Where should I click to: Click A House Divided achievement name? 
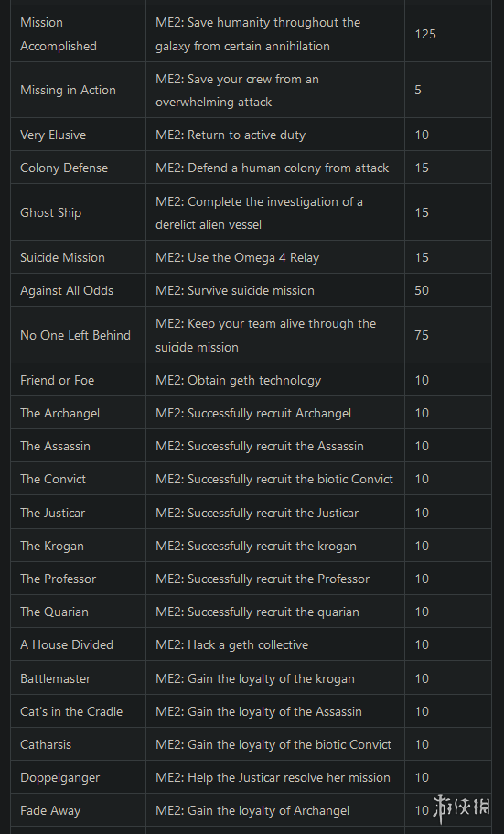tap(67, 644)
